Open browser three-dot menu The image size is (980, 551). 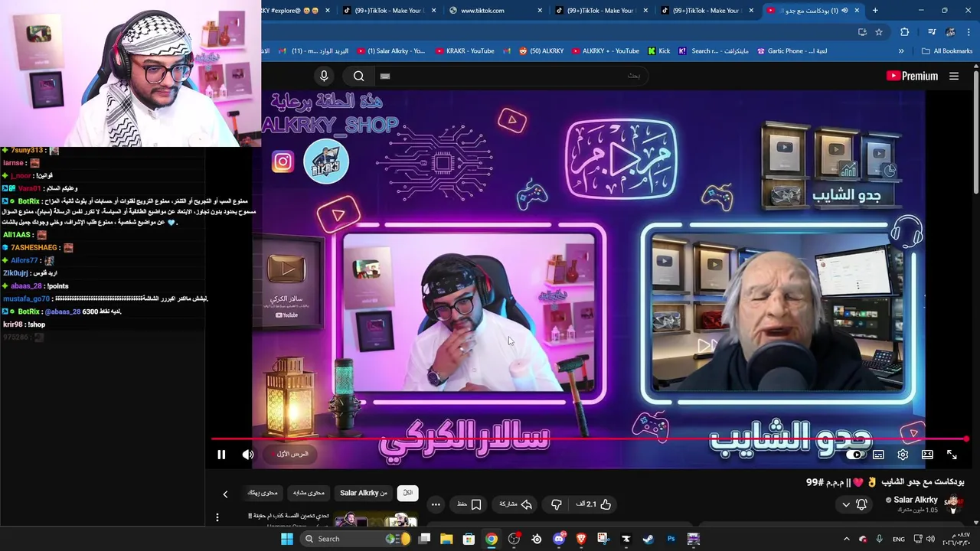pyautogui.click(x=969, y=32)
